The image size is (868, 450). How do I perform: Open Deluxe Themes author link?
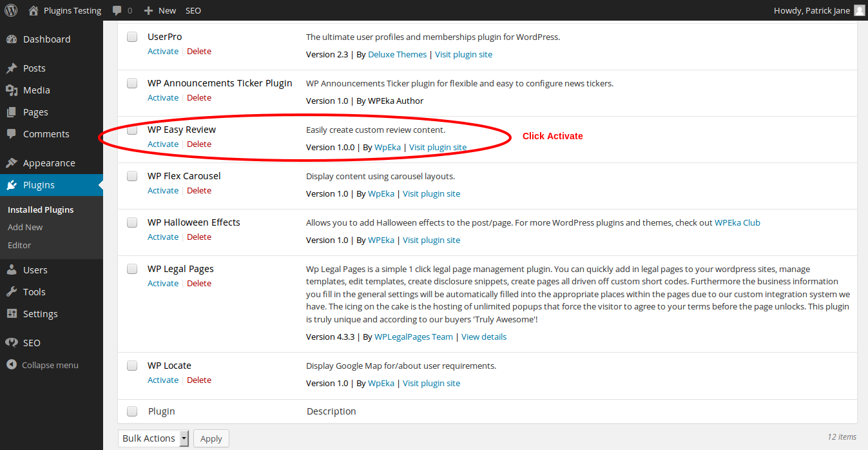coord(397,55)
